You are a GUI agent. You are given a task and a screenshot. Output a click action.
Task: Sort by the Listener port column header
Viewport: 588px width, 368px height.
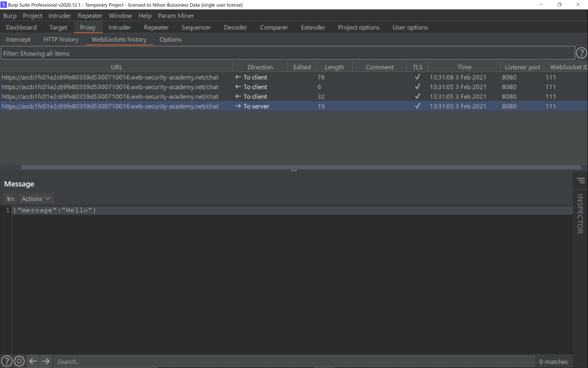tap(522, 67)
